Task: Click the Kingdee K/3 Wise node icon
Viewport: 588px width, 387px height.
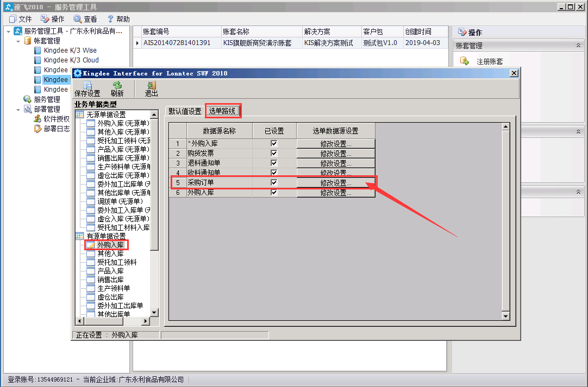Action: [x=37, y=50]
